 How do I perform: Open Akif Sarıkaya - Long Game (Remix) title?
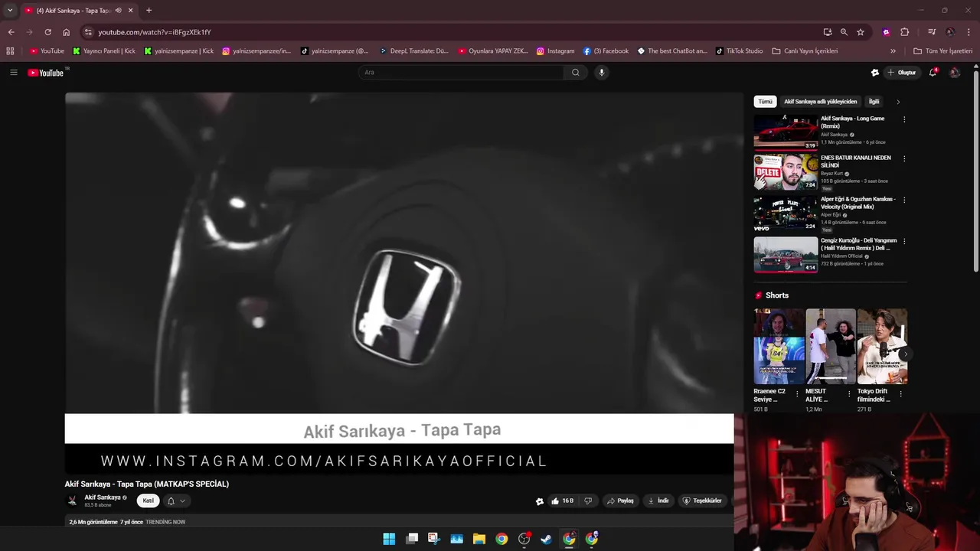coord(852,122)
